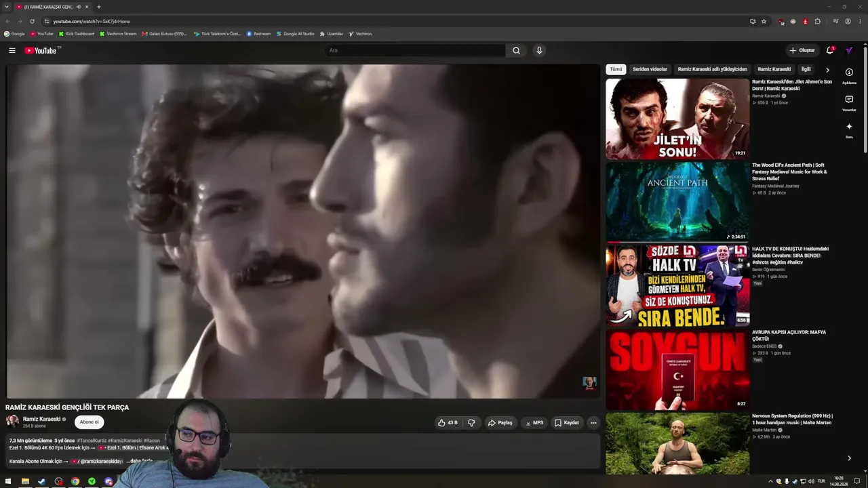This screenshot has height=488, width=868.
Task: Open the HALK TV "SIRA BENDE" thumbnail
Action: pyautogui.click(x=677, y=285)
